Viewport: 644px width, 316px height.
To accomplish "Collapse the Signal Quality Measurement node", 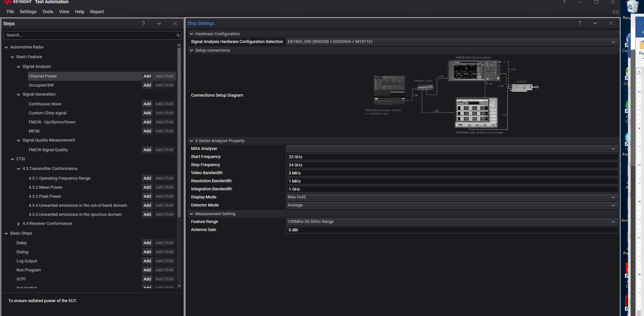I will click(x=18, y=140).
